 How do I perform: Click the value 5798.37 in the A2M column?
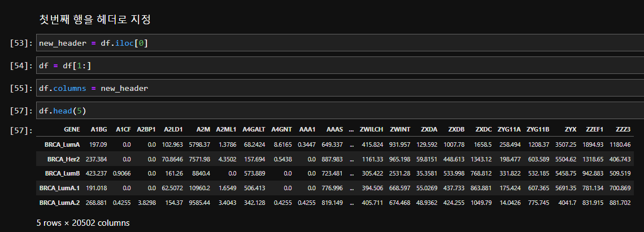(x=199, y=144)
